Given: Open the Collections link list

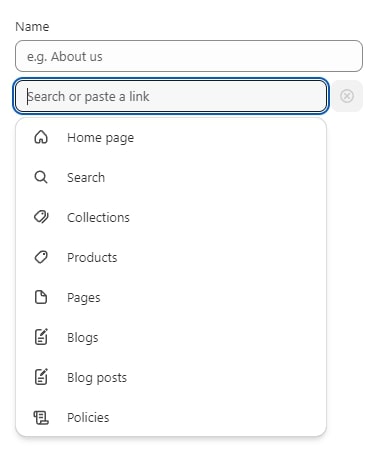Looking at the screenshot, I should click(171, 217).
